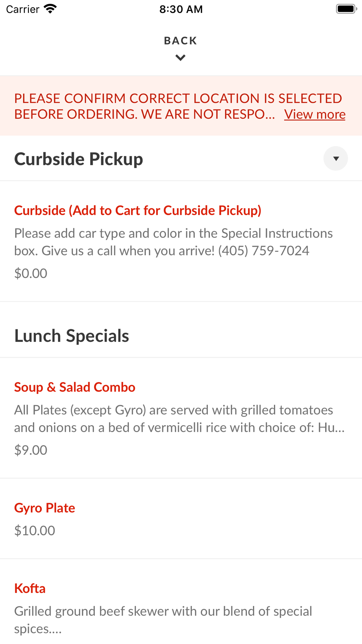Viewport: 362px width, 644px height.
Task: Click the $0.00 curbside price
Action: (x=31, y=273)
